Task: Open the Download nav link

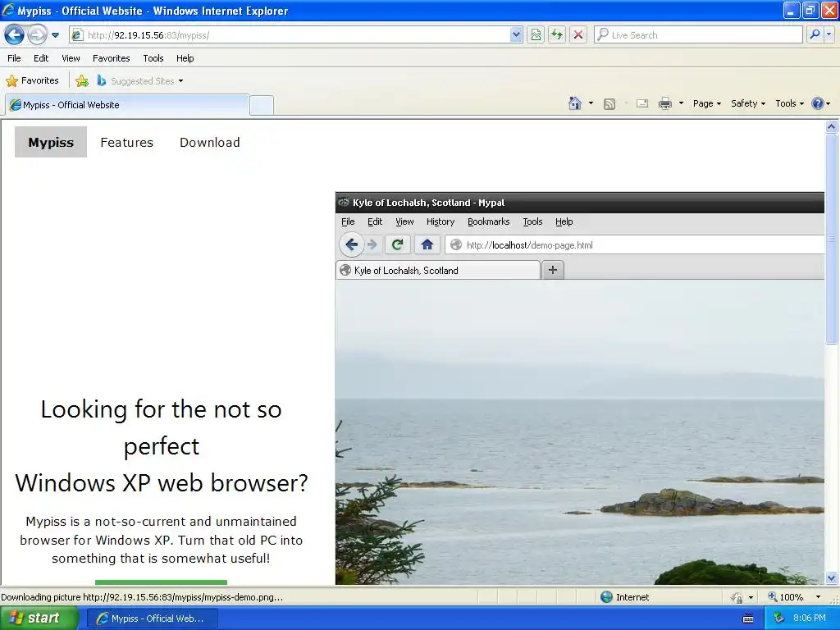Action: (x=210, y=142)
